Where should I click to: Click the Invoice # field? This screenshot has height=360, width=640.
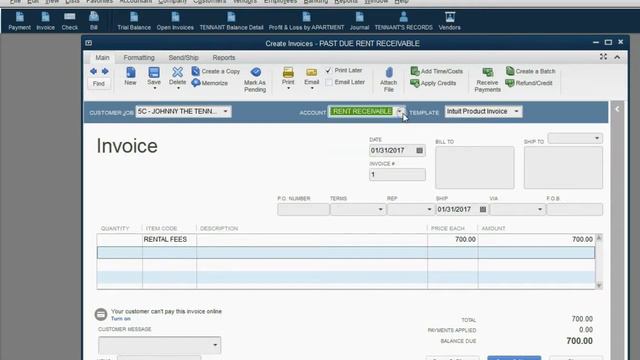click(x=397, y=175)
